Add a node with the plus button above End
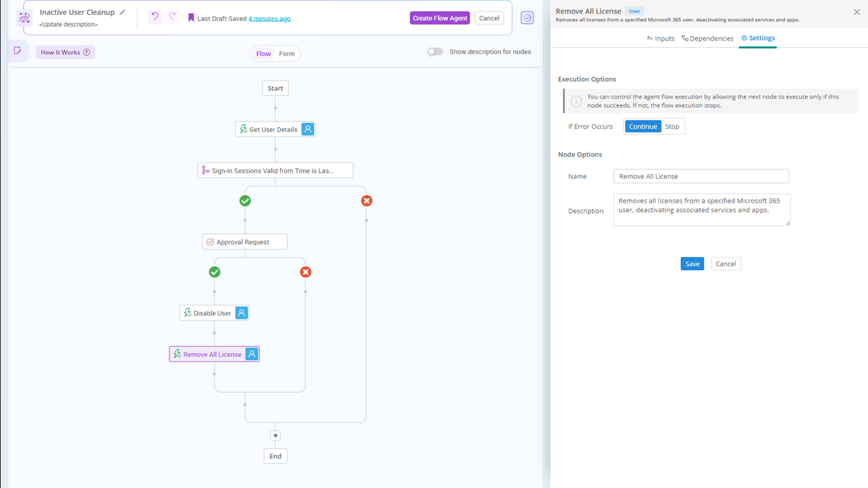This screenshot has height=488, width=868. [275, 436]
